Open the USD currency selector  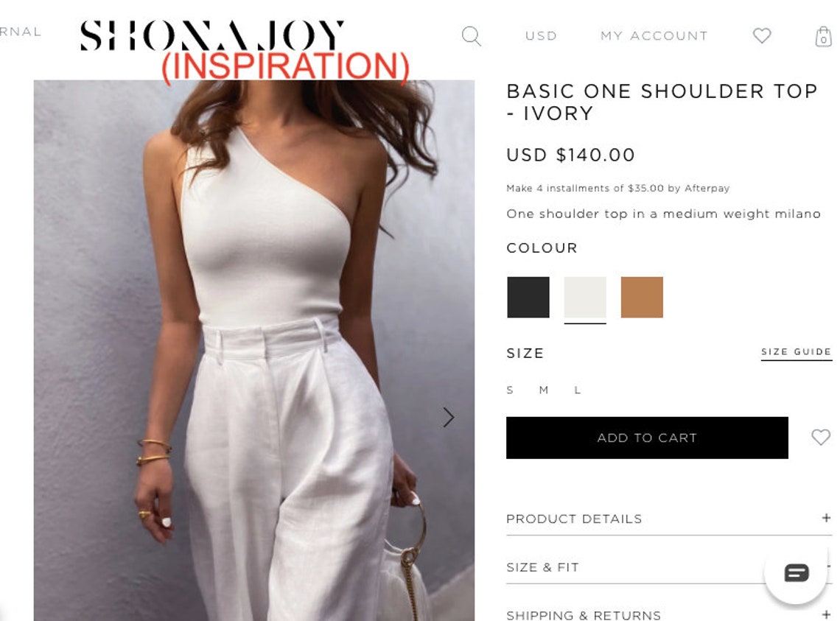[541, 36]
